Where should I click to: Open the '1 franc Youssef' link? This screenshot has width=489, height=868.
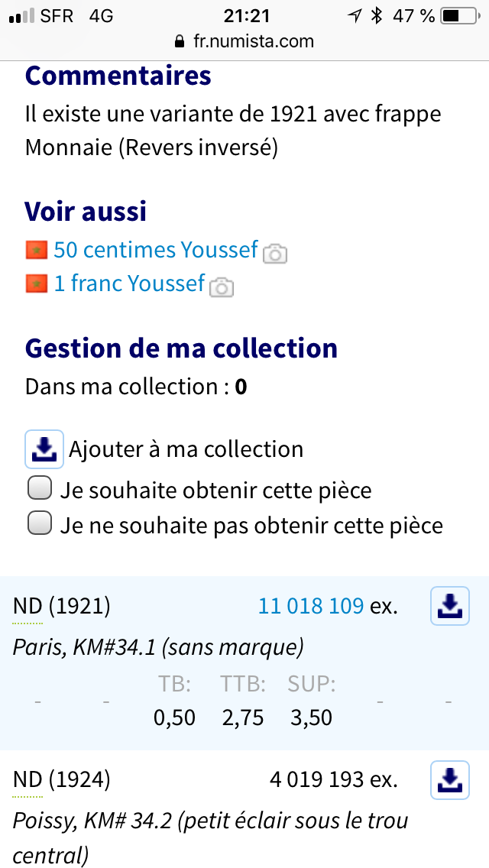pos(129,283)
